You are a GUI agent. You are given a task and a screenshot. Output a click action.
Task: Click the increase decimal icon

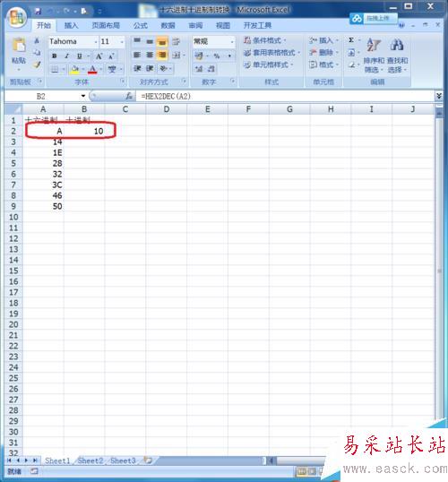coord(199,69)
